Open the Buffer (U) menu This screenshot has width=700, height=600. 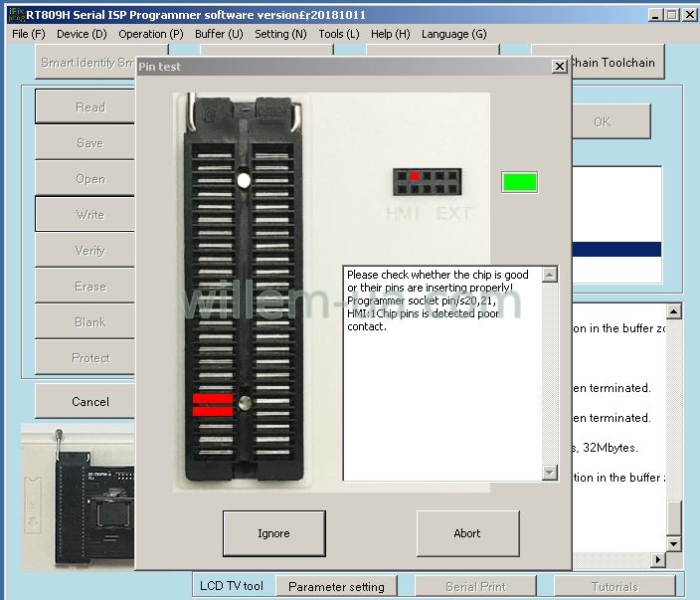(219, 34)
